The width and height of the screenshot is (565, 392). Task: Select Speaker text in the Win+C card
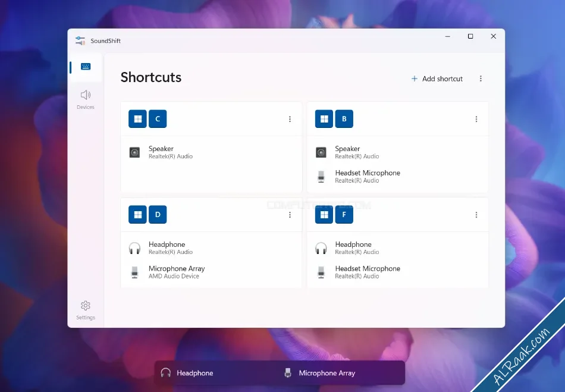(161, 149)
